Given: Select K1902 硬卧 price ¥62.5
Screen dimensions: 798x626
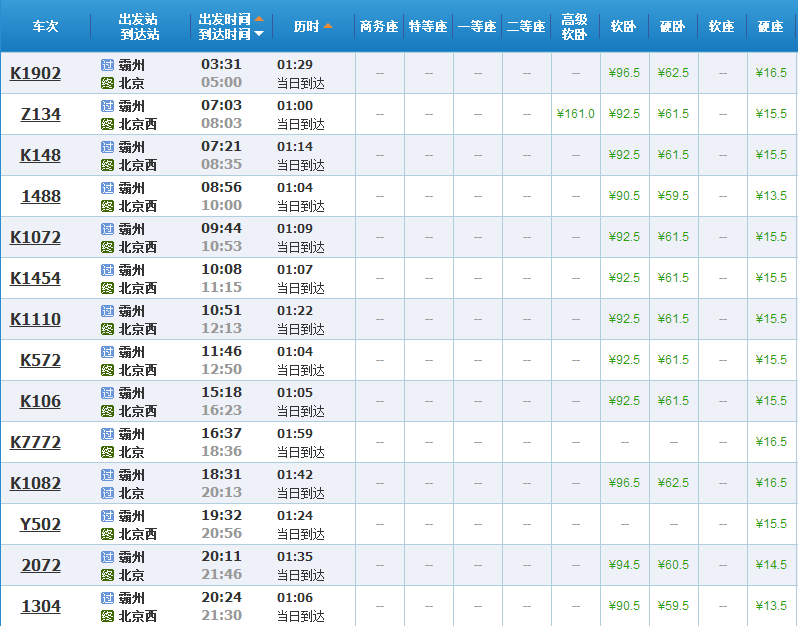Looking at the screenshot, I should (x=673, y=73).
